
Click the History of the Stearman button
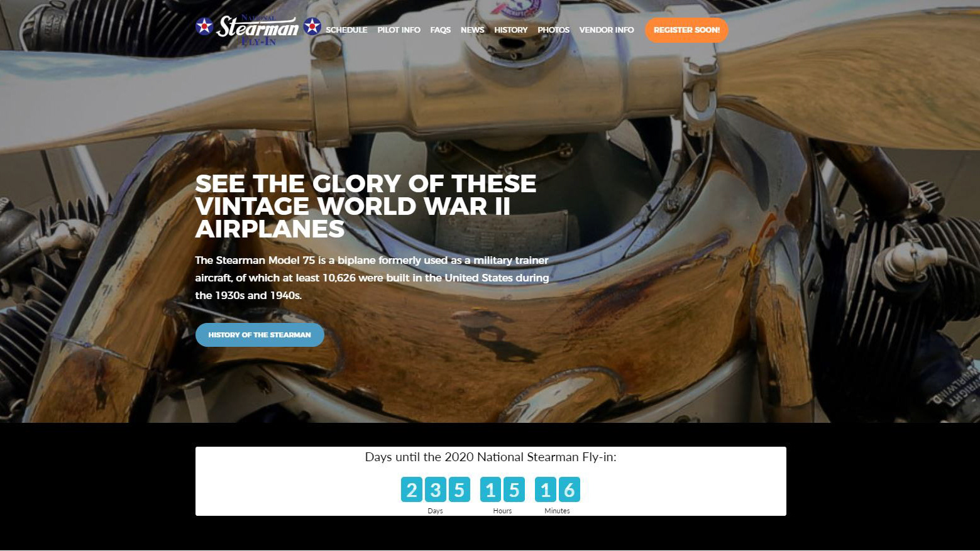click(260, 335)
